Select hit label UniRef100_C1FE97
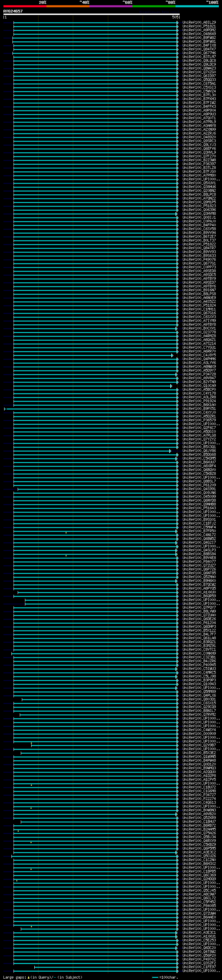222x980 pixels. 199,967
